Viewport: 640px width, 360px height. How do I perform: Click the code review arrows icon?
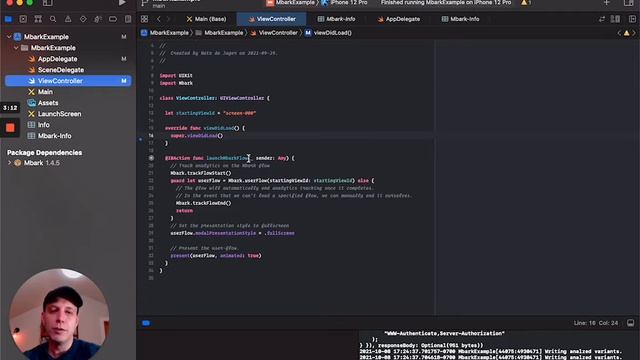(x=602, y=19)
